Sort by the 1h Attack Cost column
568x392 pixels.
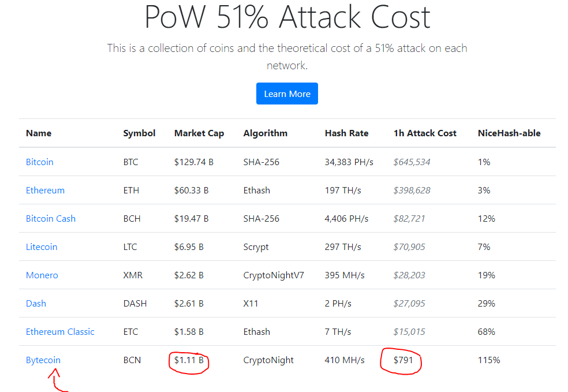pos(425,133)
